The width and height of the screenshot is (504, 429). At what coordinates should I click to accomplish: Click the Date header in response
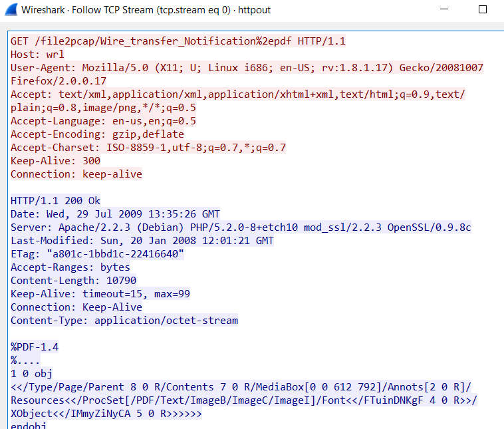116,214
